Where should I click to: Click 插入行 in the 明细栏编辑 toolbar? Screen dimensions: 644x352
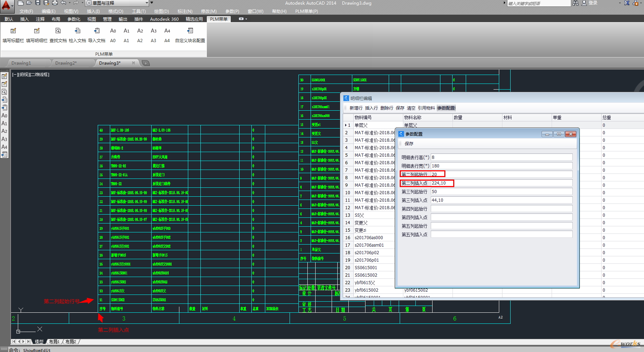(371, 108)
